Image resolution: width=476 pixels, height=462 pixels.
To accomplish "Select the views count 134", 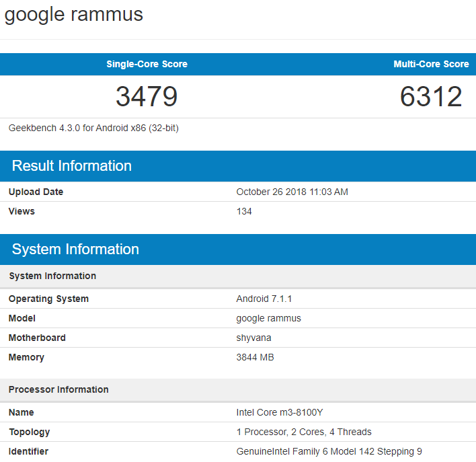I will [x=244, y=211].
